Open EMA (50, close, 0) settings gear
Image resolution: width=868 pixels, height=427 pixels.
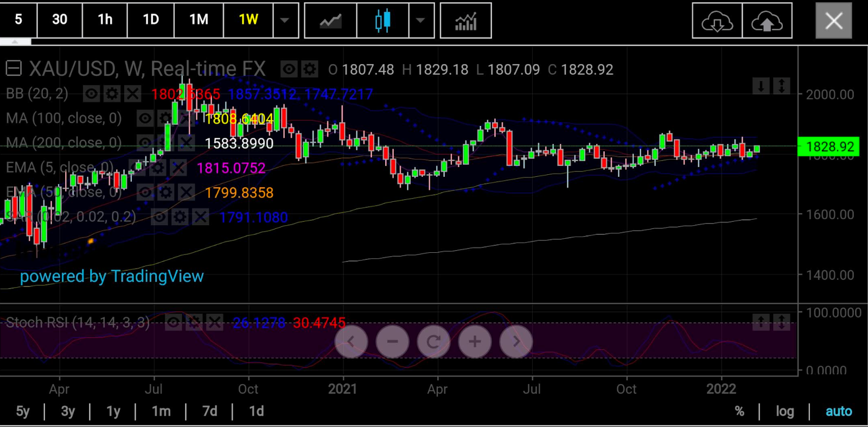tap(165, 192)
